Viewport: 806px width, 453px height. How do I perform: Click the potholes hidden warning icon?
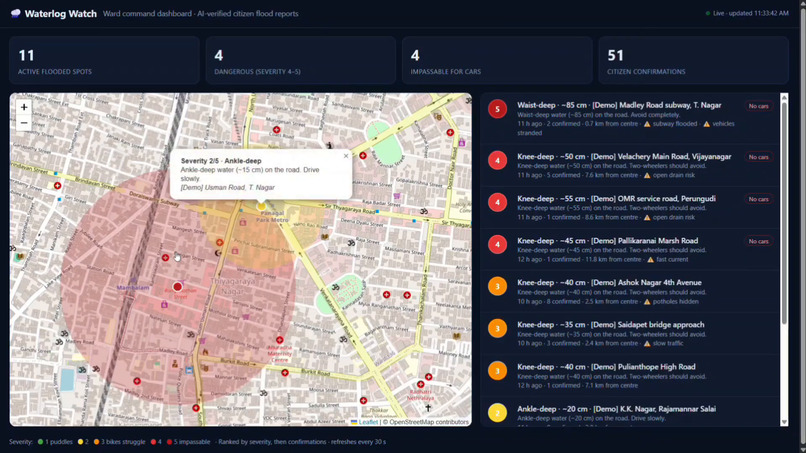tap(647, 302)
